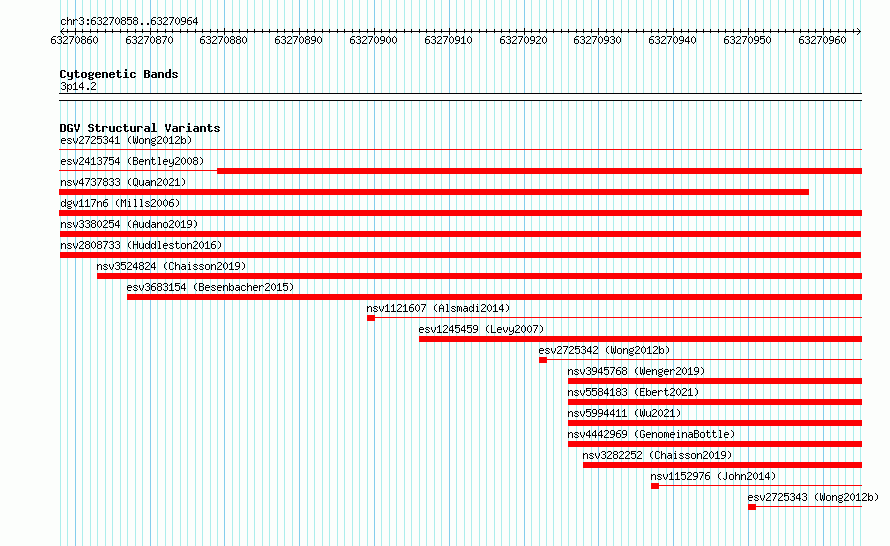
Task: Open the nsv3380254 (Audano2019) label
Action: [x=129, y=224]
